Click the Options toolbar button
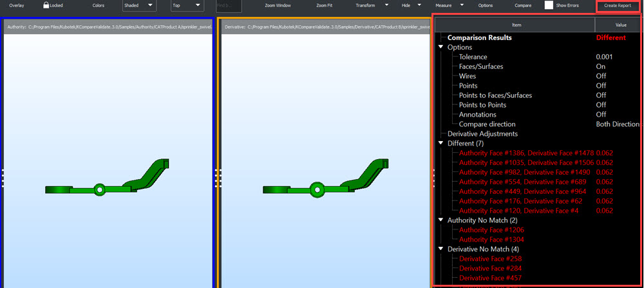Image resolution: width=644 pixels, height=288 pixels. [x=485, y=5]
